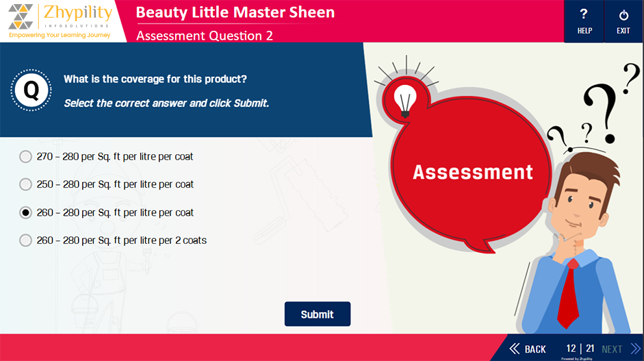This screenshot has width=644, height=361.
Task: Go back using the BACK label
Action: pyautogui.click(x=535, y=349)
